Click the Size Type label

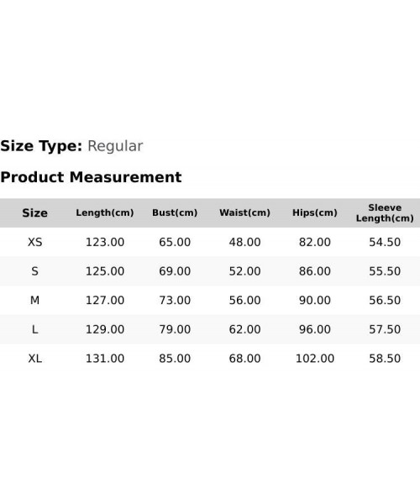41,146
